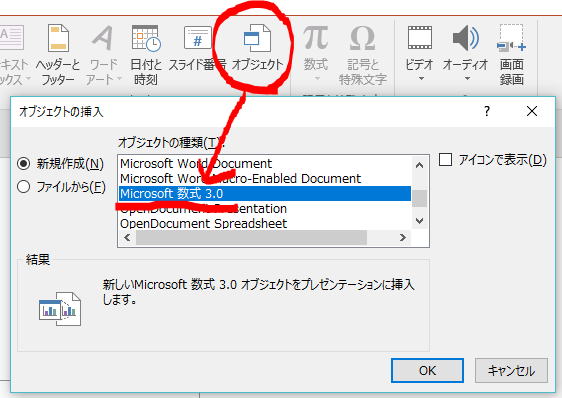Click the object list's vertical scrollbar thumb
This screenshot has height=398, width=562.
[419, 198]
